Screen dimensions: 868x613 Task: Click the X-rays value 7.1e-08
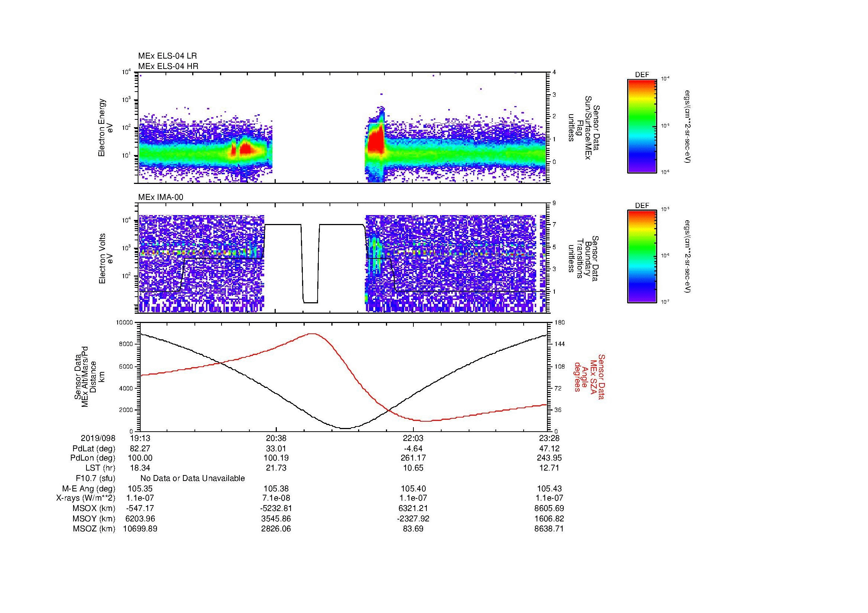[x=276, y=498]
